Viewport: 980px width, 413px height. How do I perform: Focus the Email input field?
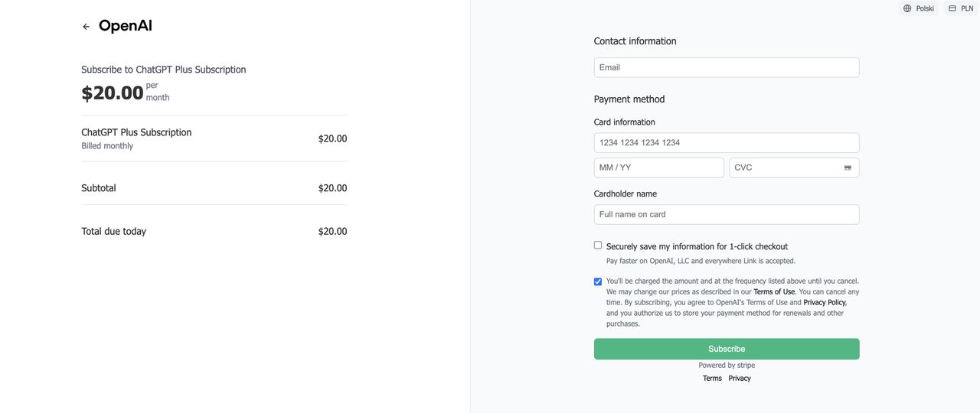[x=727, y=67]
